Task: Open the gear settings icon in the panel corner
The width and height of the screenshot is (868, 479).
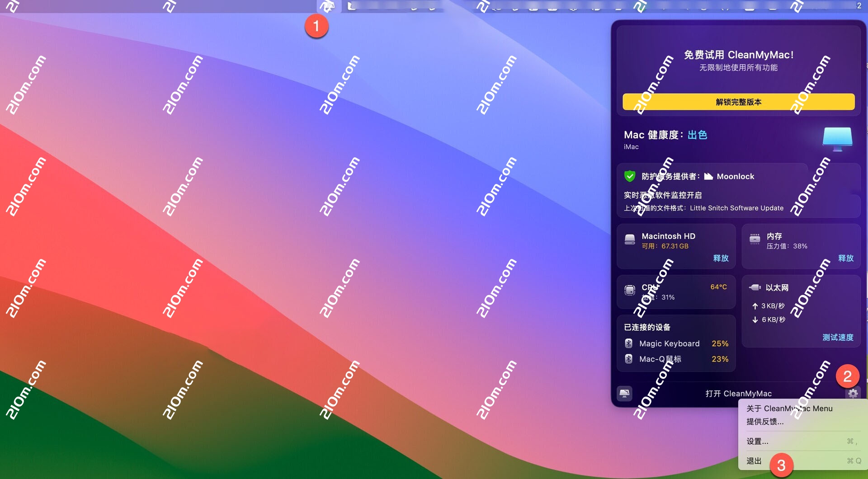Action: coord(854,394)
